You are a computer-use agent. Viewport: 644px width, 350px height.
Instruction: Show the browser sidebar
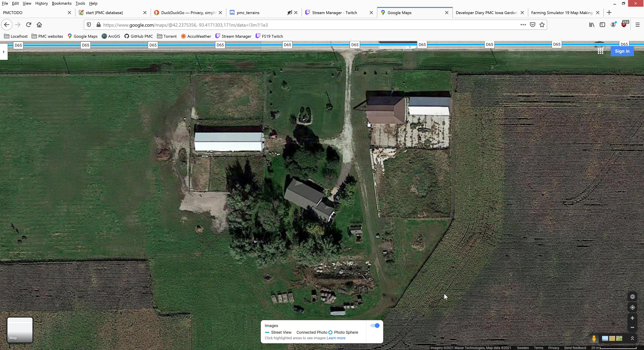602,25
